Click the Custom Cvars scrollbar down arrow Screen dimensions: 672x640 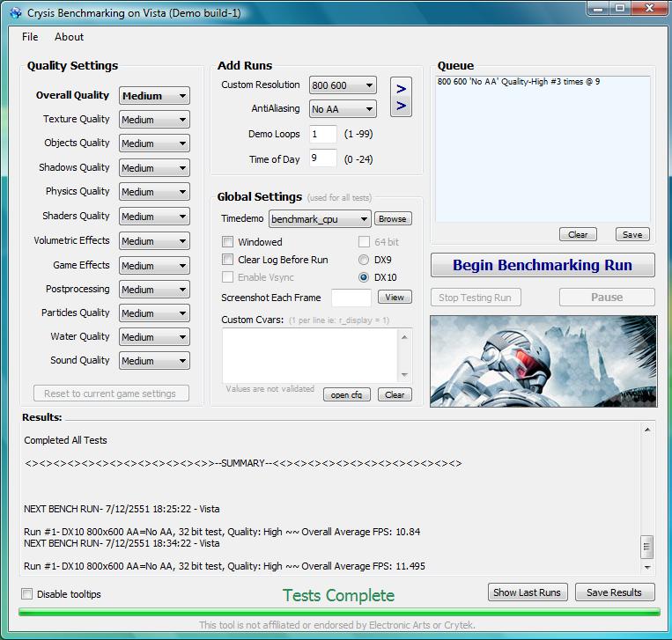(x=404, y=375)
